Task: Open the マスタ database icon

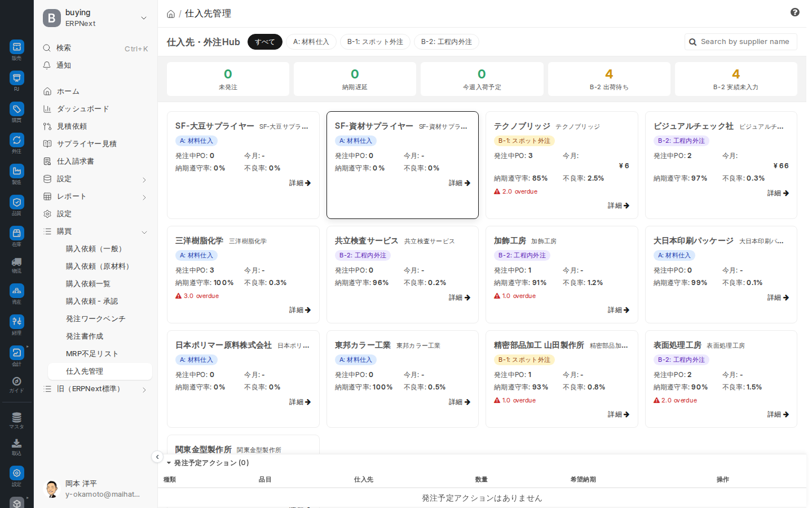Action: point(17,418)
